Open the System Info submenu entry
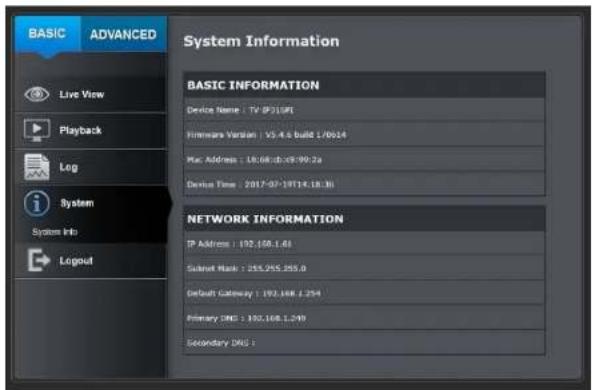Image resolution: width=592 pixels, height=390 pixels. [x=55, y=232]
